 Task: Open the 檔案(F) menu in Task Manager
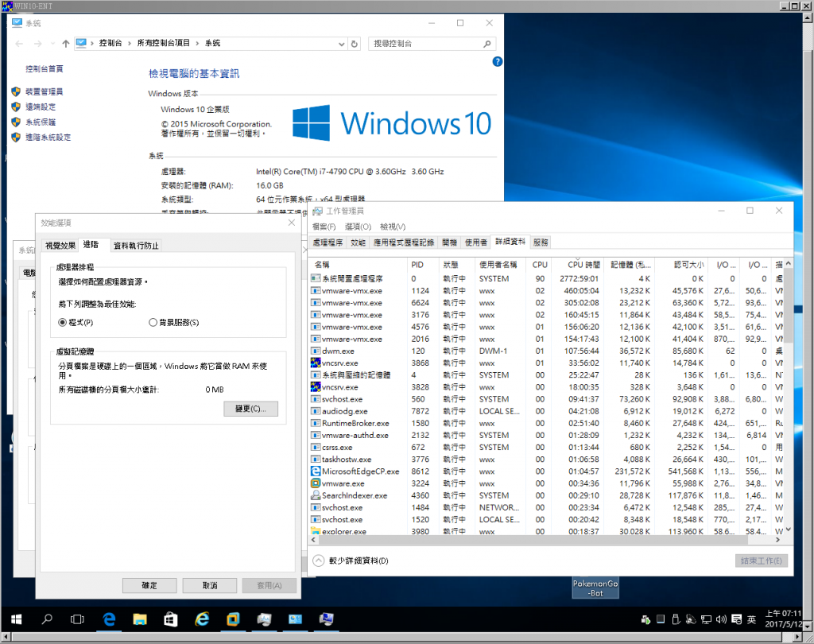(324, 227)
